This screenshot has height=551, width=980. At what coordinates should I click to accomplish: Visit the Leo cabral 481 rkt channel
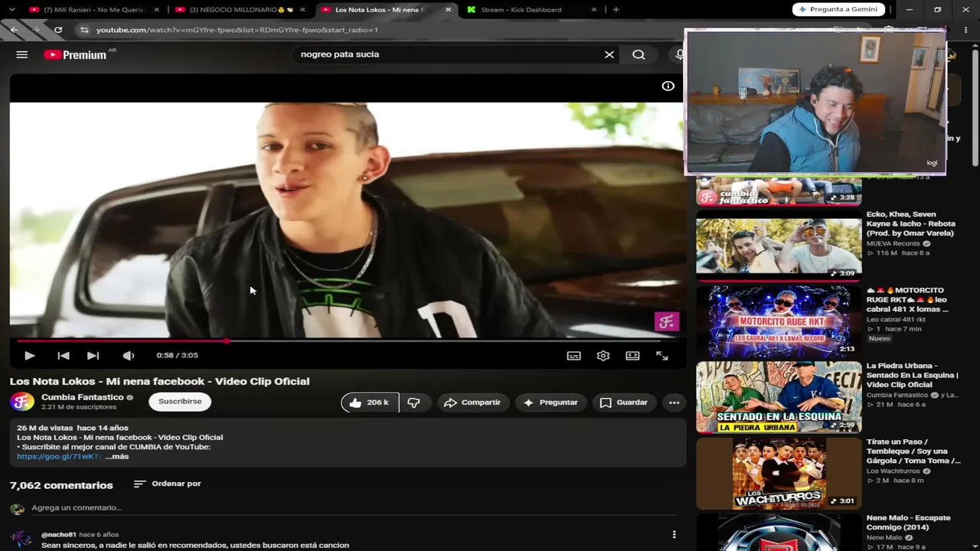coord(896,319)
